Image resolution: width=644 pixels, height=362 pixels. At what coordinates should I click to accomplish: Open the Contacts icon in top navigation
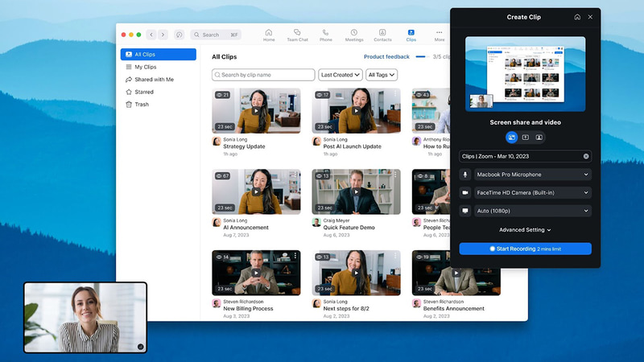[382, 35]
